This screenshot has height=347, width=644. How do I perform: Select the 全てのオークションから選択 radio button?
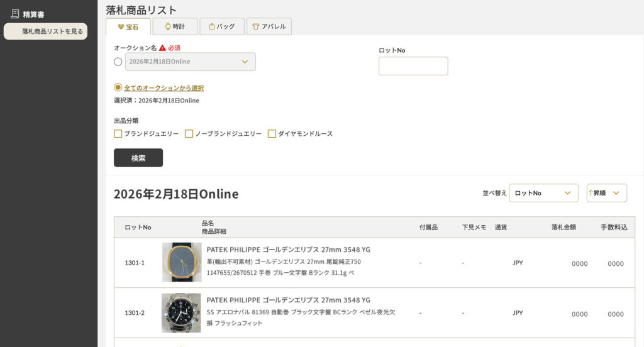118,88
